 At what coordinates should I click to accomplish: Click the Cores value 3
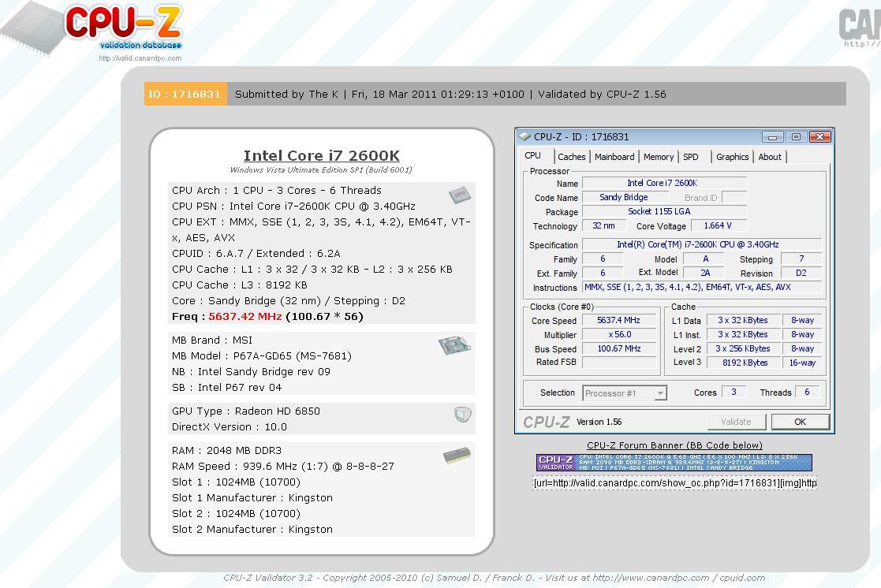tap(734, 392)
